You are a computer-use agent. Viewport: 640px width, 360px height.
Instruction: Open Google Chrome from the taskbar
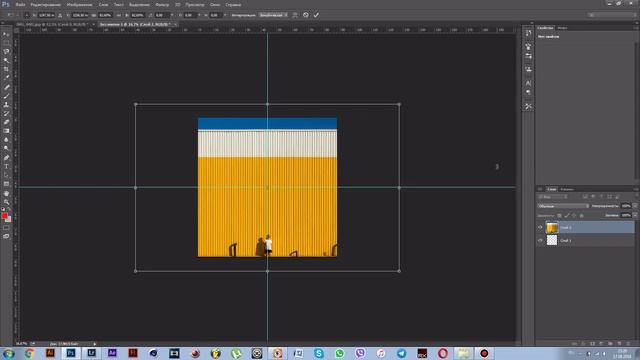pos(29,353)
